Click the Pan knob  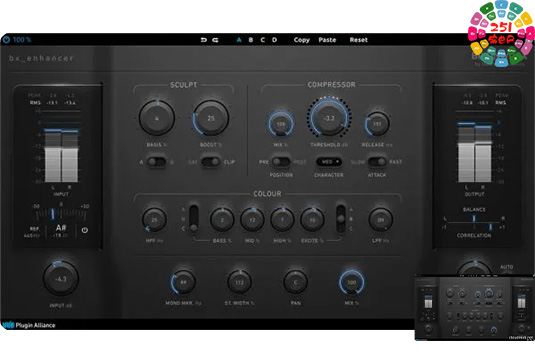point(295,282)
